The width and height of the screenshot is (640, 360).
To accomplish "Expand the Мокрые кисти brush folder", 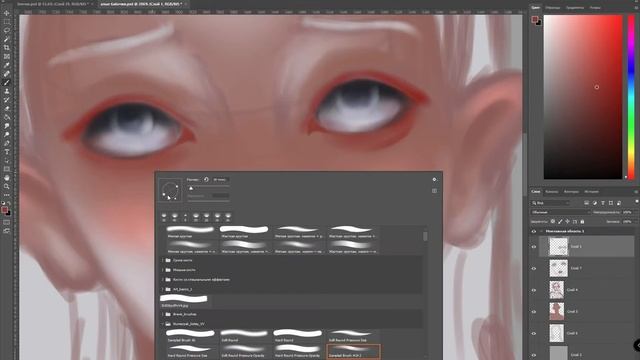I will [x=163, y=270].
